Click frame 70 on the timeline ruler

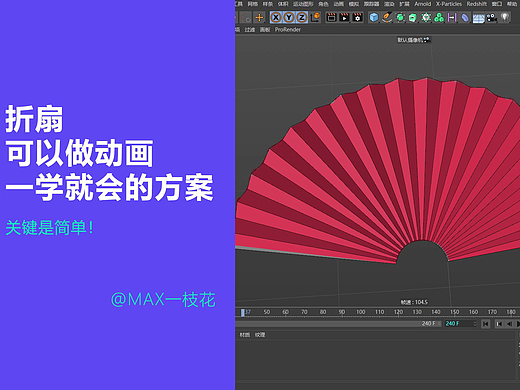point(304,312)
